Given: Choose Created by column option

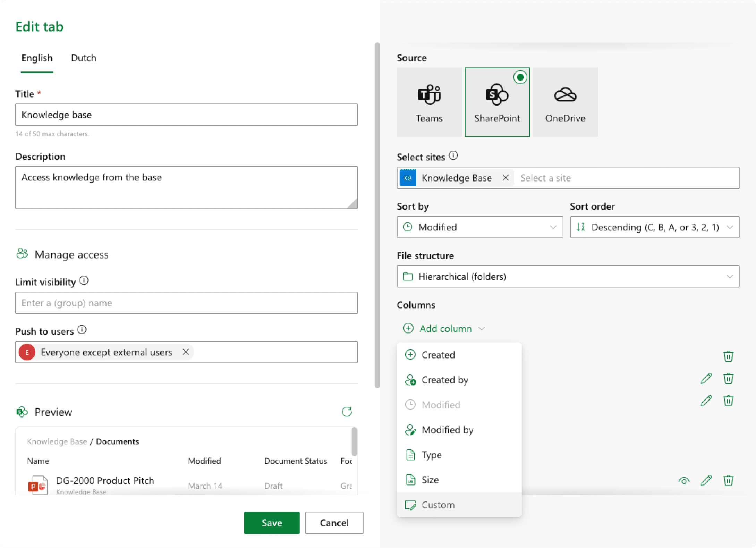Looking at the screenshot, I should coord(445,380).
